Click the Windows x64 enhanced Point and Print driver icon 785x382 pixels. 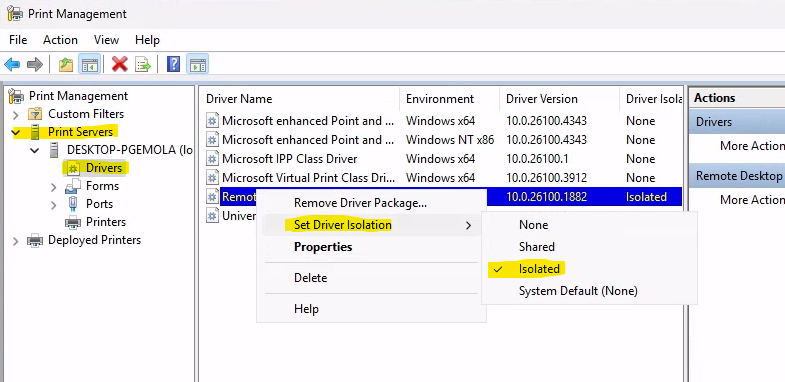(x=213, y=121)
